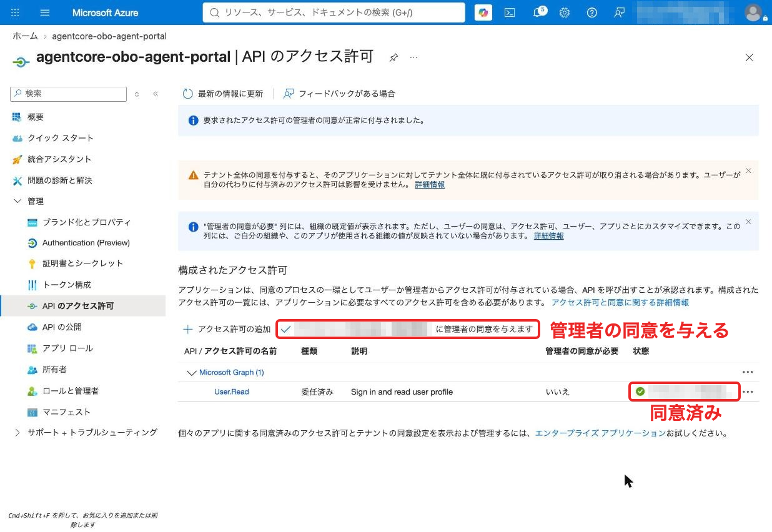Viewport: 772px width, 532px height.
Task: Click the 状態 column header
Action: [641, 352]
